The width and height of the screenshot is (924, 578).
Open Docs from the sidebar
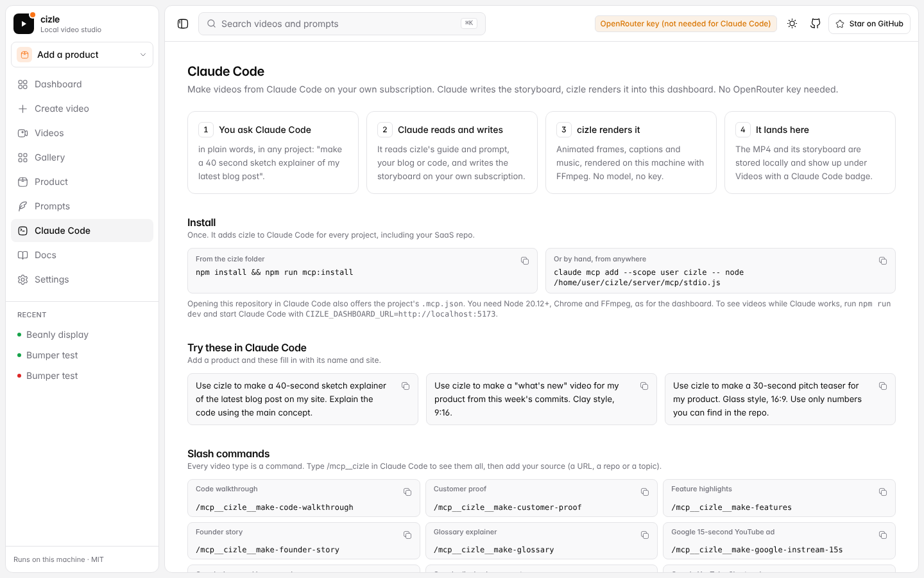82,255
